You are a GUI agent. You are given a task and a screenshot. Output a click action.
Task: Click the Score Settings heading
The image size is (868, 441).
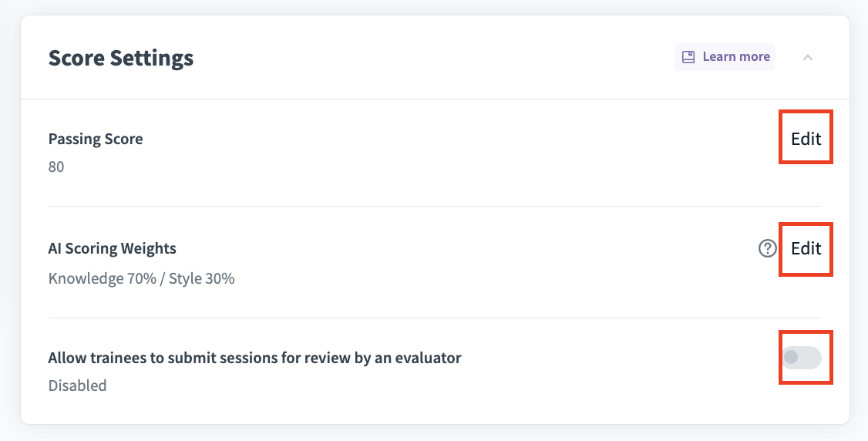click(121, 58)
